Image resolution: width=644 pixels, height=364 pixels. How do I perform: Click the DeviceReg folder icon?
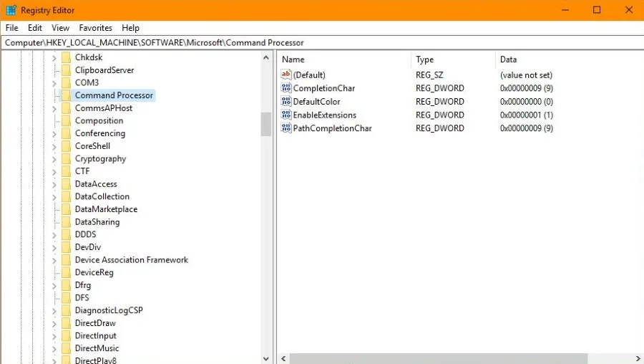[66, 273]
